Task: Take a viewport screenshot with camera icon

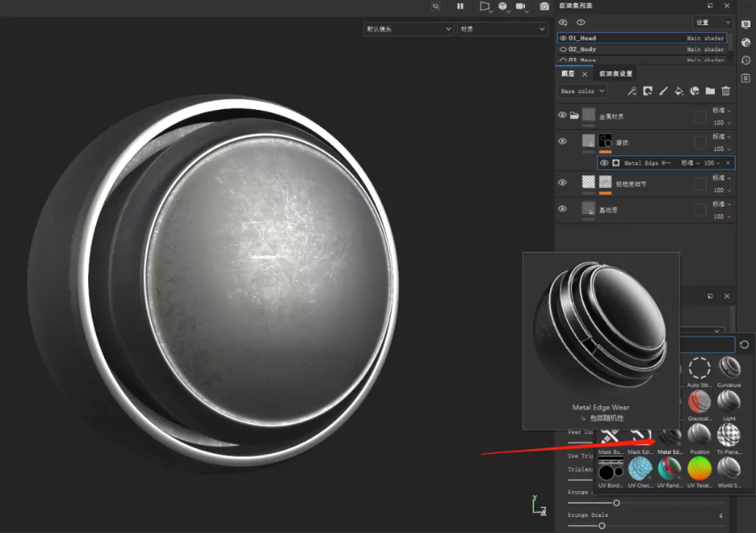Action: [544, 6]
